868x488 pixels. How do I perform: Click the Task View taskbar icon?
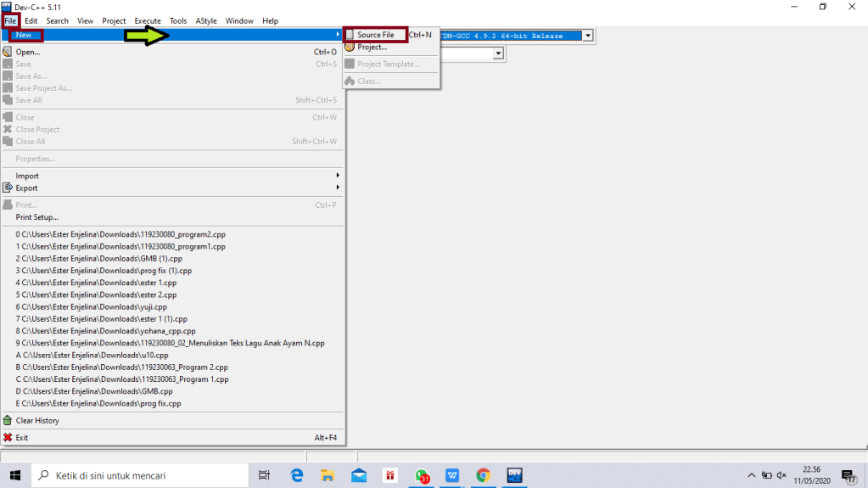(x=264, y=475)
